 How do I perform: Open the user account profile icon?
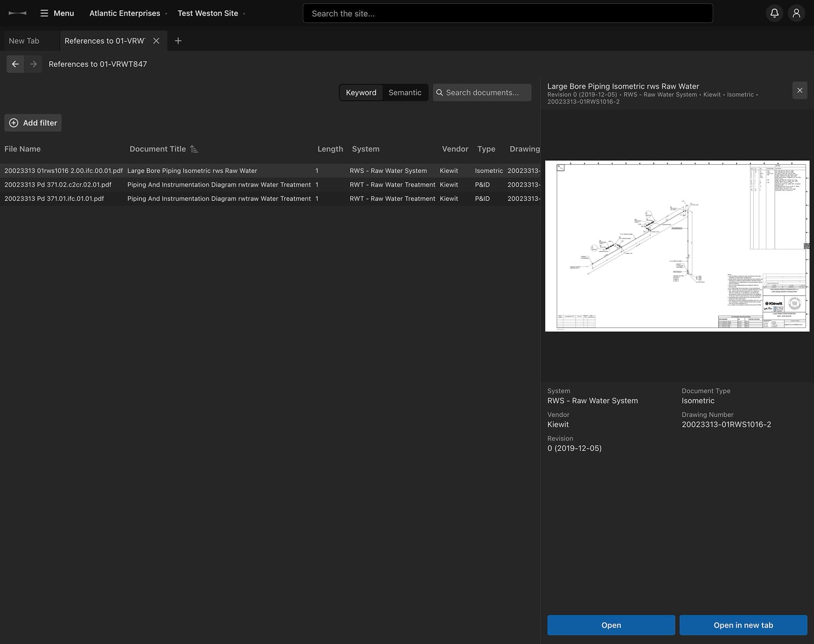point(796,13)
